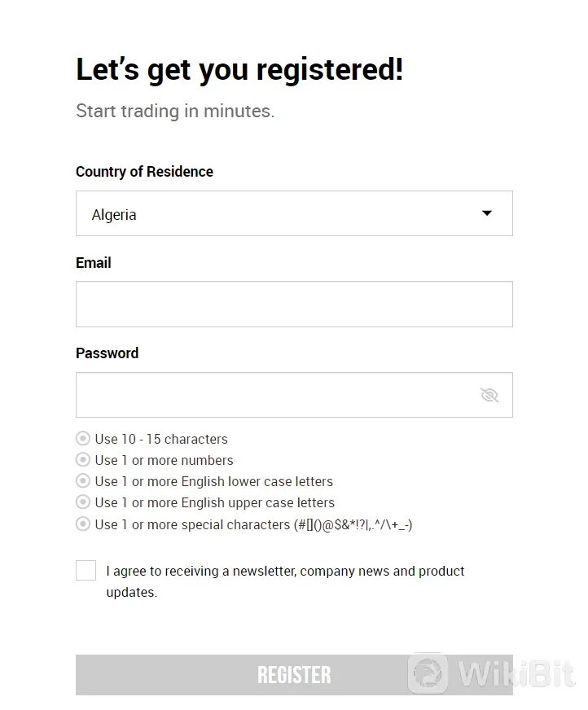Click the 'Password' field label
Screen dimensions: 588x710
107,353
